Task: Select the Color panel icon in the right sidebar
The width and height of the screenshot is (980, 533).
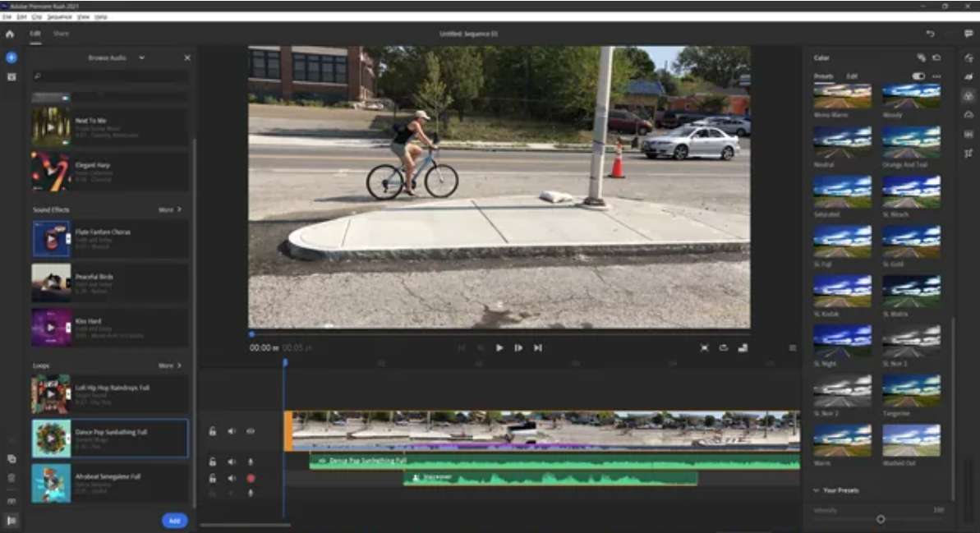Action: pos(968,96)
